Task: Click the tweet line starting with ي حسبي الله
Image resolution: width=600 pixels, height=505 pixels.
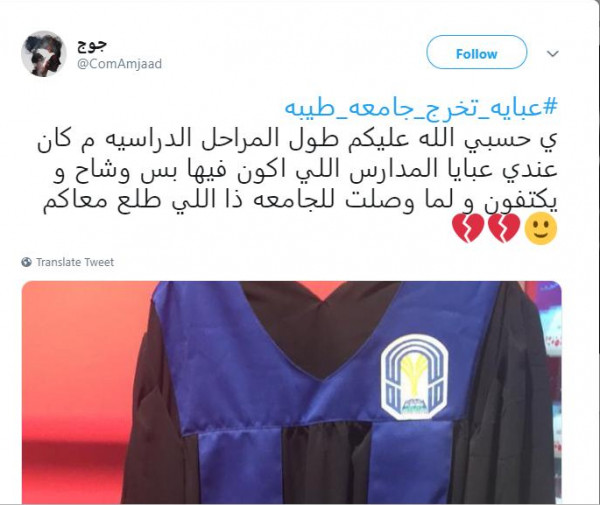Action: 297,140
